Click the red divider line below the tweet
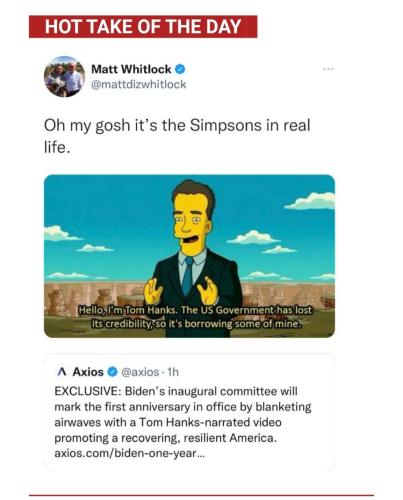The width and height of the screenshot is (403, 500). (x=201, y=495)
